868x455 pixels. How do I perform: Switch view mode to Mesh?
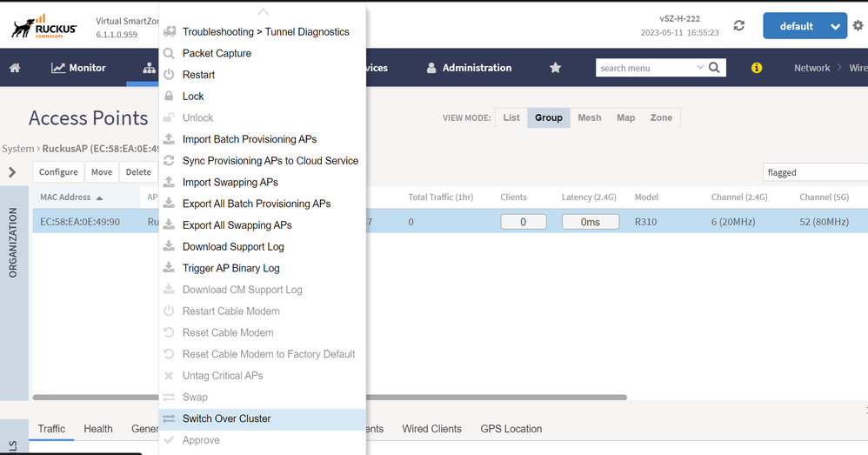pos(589,117)
